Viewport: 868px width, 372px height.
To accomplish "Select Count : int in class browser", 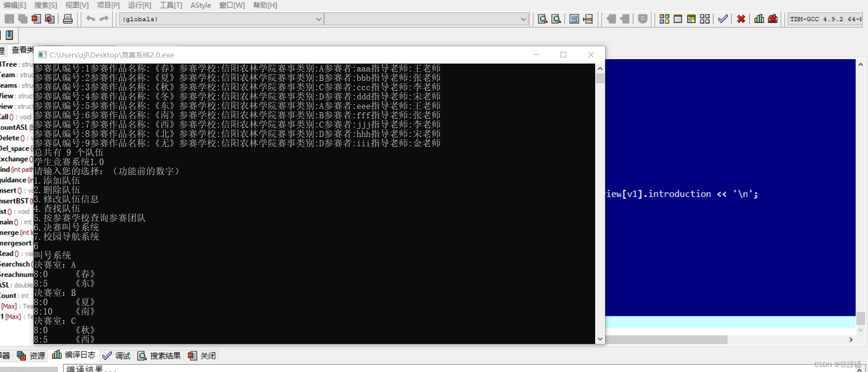I will 15,295.
